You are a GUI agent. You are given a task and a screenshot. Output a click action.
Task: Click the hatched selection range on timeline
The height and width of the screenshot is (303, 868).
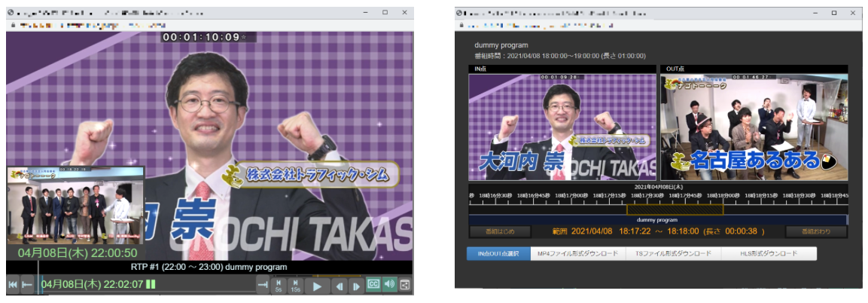tap(675, 210)
